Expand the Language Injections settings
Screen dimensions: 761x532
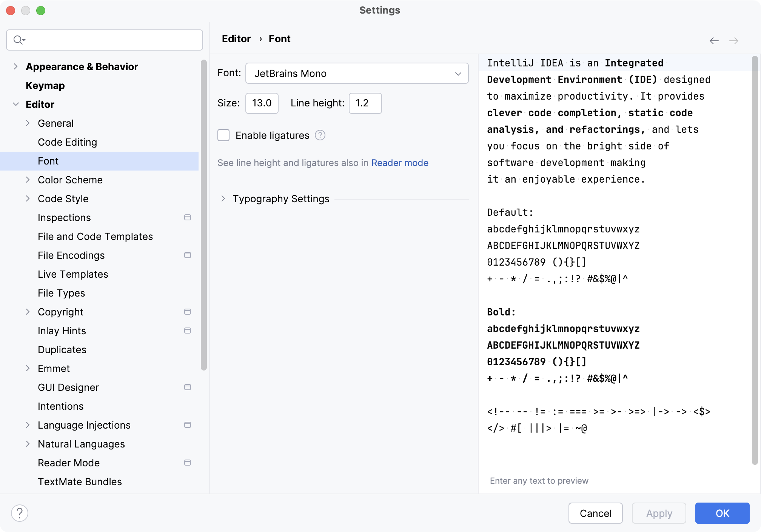coord(29,425)
